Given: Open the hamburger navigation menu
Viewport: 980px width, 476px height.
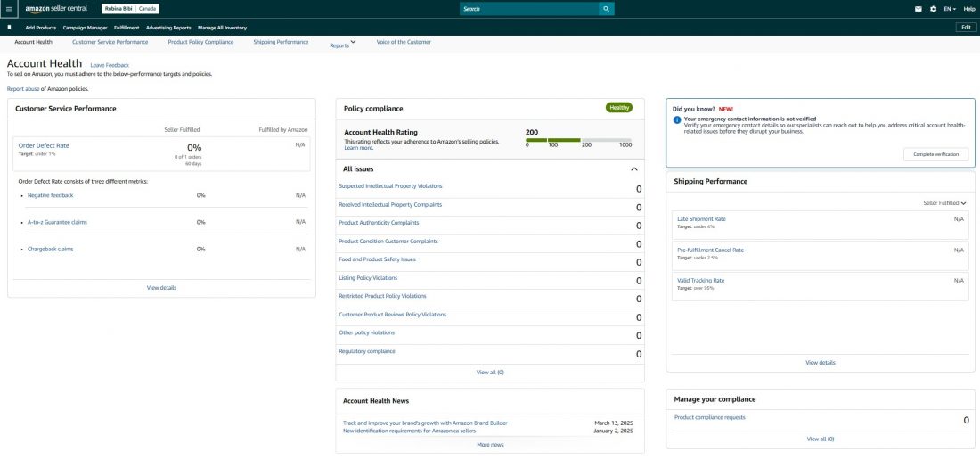Looking at the screenshot, I should coord(9,9).
